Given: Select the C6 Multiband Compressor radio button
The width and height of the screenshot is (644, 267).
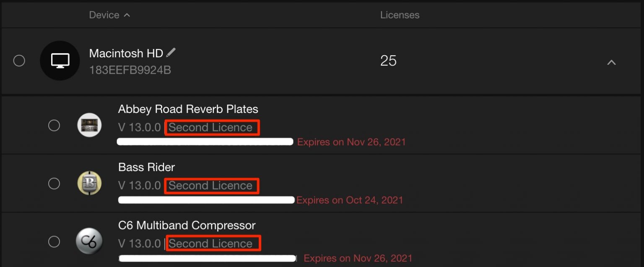Looking at the screenshot, I should 54,241.
